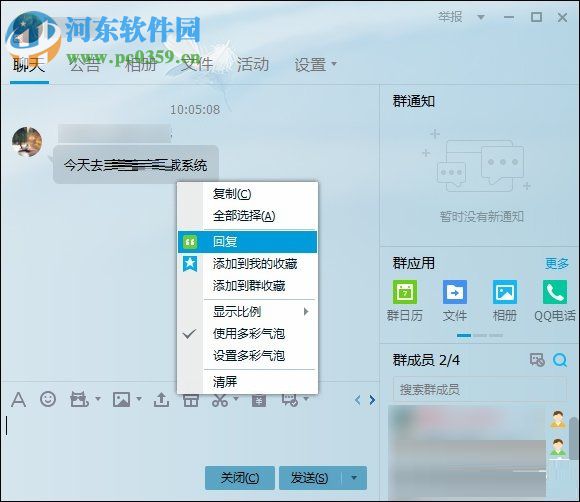Viewport: 580px width, 502px height.
Task: Click the 今天去 chat message bubble
Action: [x=135, y=165]
